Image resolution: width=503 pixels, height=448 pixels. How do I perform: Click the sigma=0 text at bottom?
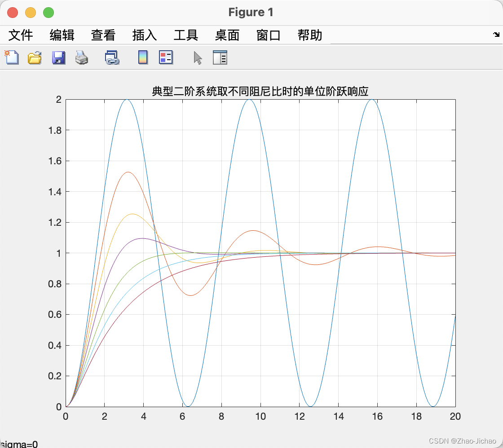coord(19,444)
